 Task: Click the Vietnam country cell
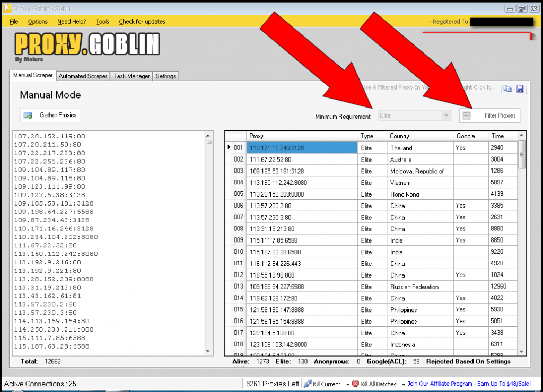tap(420, 183)
